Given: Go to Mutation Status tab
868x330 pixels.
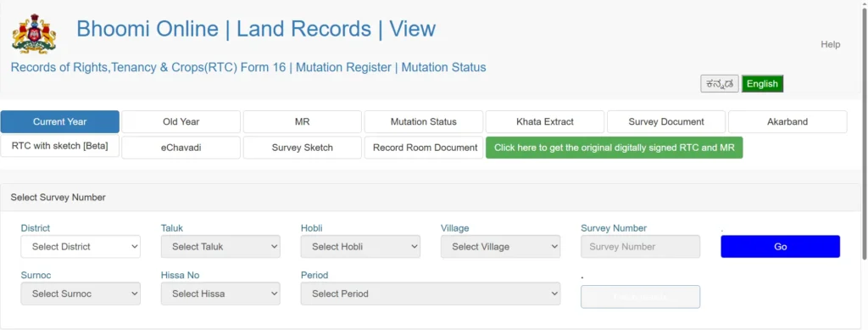Looking at the screenshot, I should click(424, 122).
